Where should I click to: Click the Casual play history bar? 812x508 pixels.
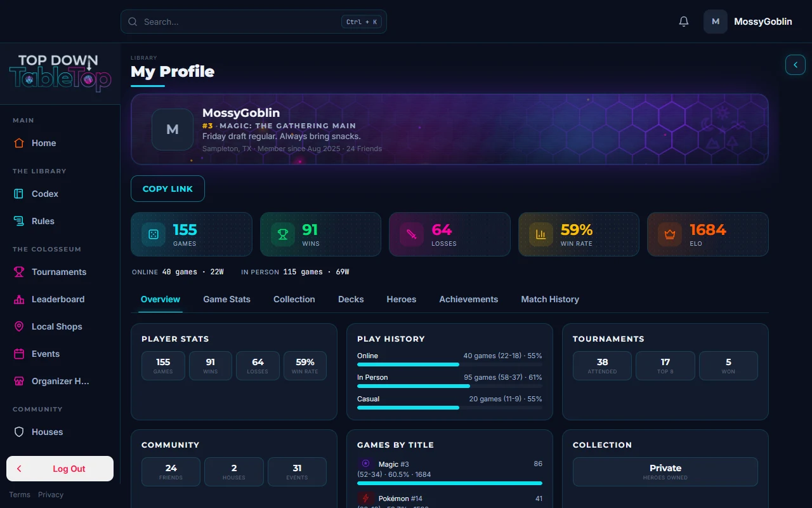pyautogui.click(x=450, y=408)
